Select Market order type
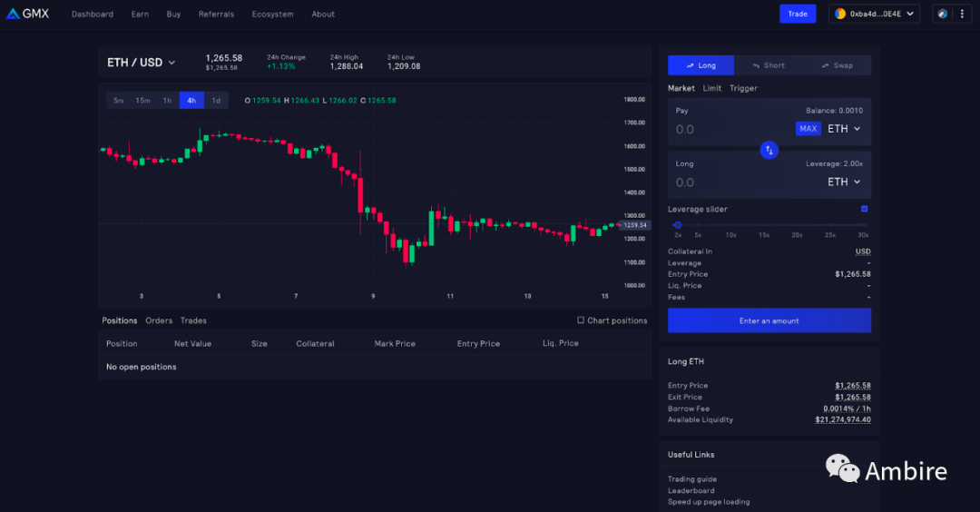Screen dimensions: 980x512 tap(681, 88)
